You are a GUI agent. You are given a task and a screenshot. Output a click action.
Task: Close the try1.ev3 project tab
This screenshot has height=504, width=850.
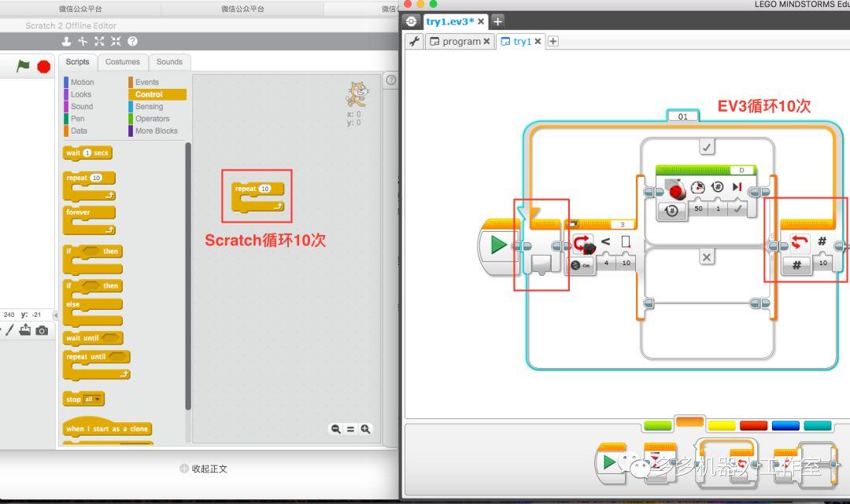pyautogui.click(x=481, y=22)
